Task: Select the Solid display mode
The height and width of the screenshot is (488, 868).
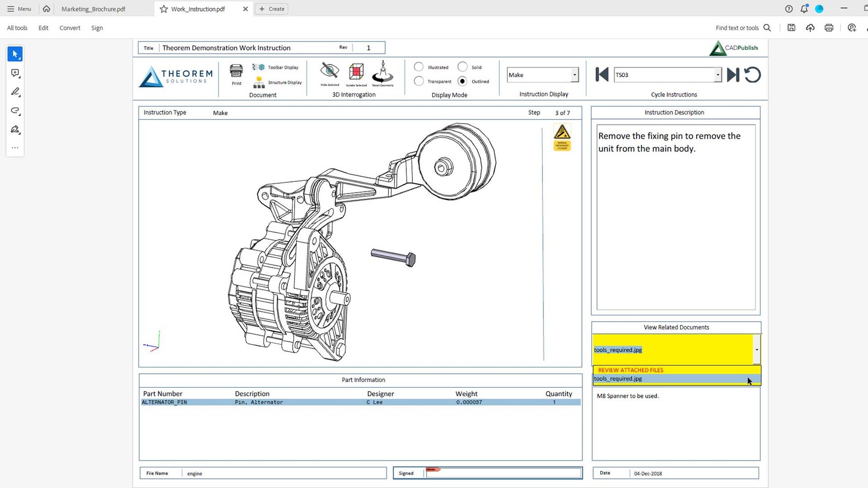Action: click(463, 67)
